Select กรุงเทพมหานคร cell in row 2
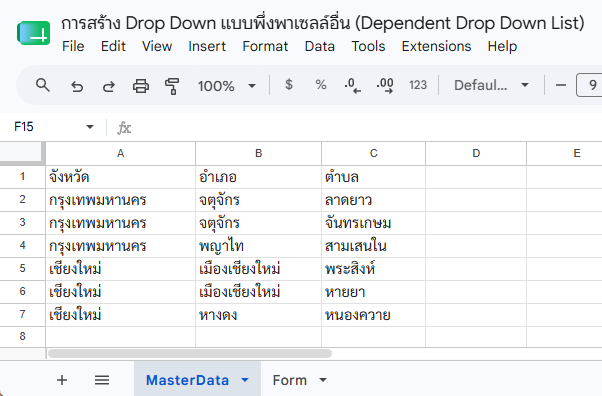 (x=121, y=200)
